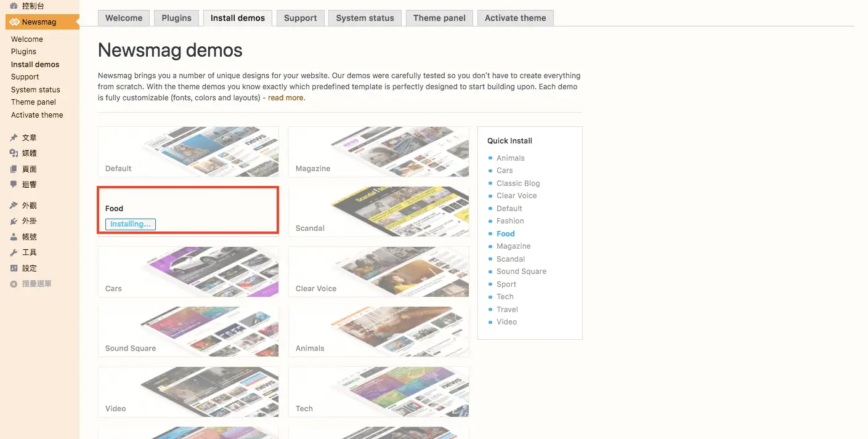Quick install the Tech demo link
The width and height of the screenshot is (868, 439).
pos(505,297)
